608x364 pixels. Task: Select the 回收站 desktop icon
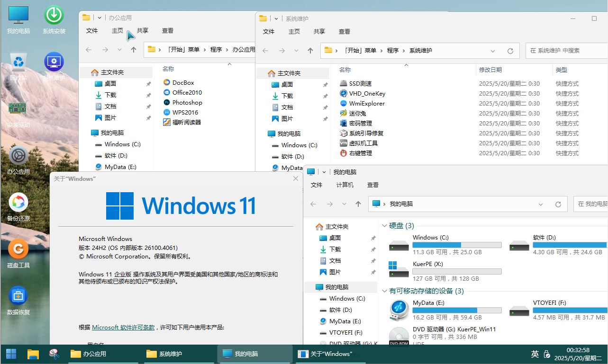click(18, 66)
